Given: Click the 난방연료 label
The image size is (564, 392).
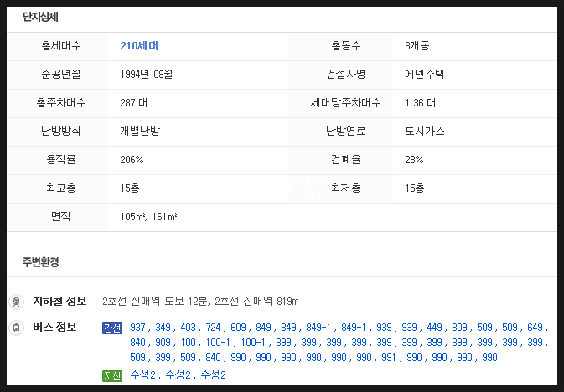Looking at the screenshot, I should pyautogui.click(x=345, y=131).
